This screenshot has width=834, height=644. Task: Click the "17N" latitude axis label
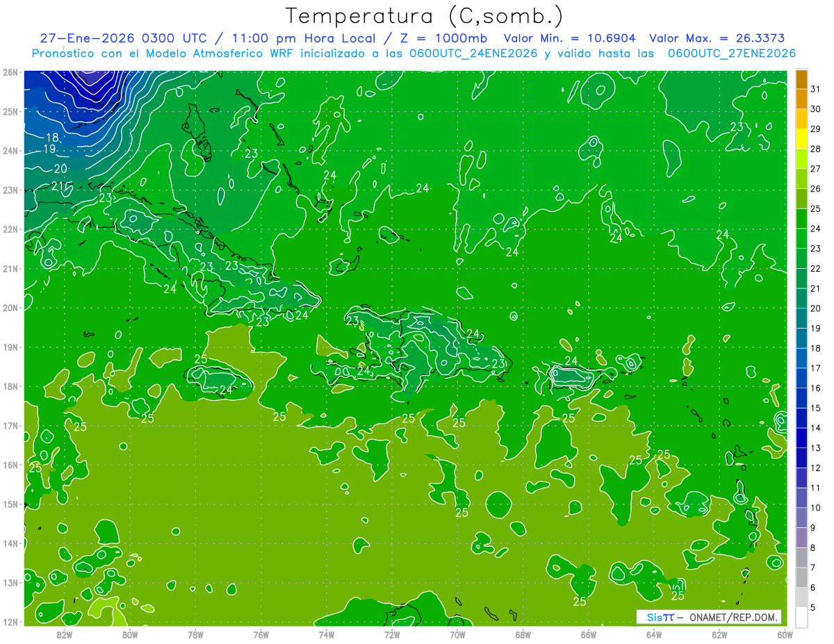tap(10, 425)
